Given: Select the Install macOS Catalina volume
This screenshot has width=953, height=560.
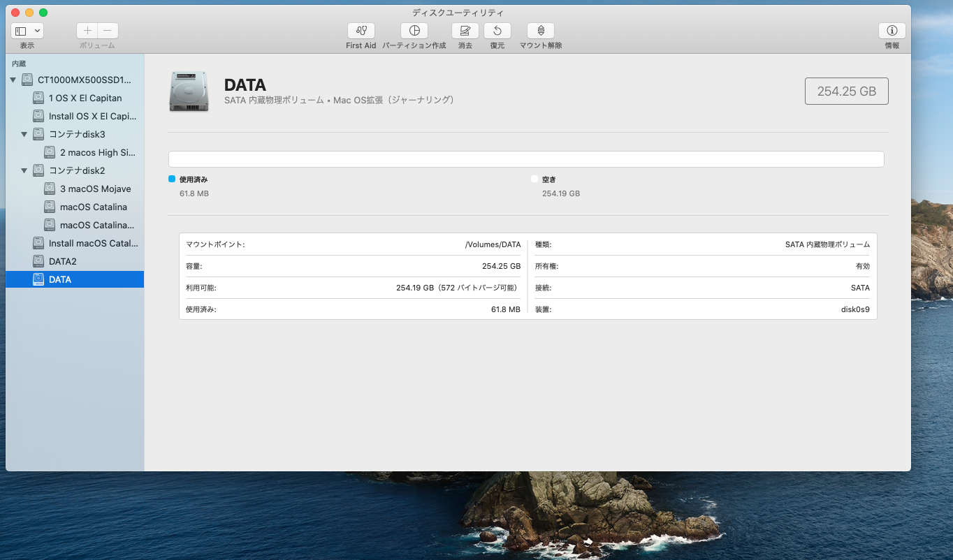Looking at the screenshot, I should (75, 243).
